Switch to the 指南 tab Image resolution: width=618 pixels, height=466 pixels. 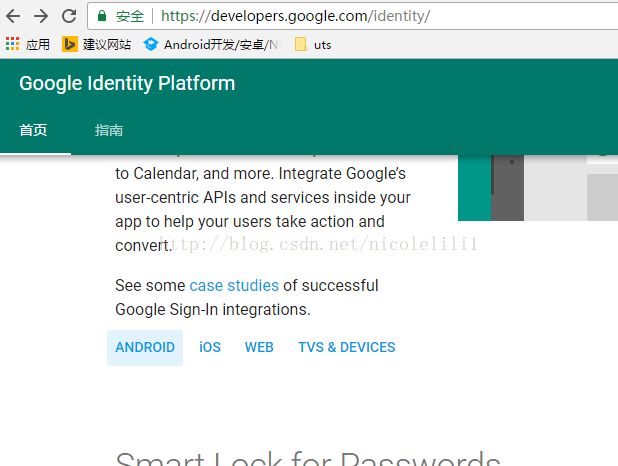(109, 130)
